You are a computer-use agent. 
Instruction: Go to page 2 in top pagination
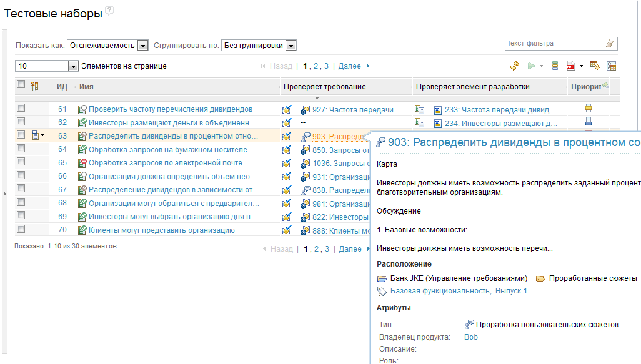click(316, 66)
